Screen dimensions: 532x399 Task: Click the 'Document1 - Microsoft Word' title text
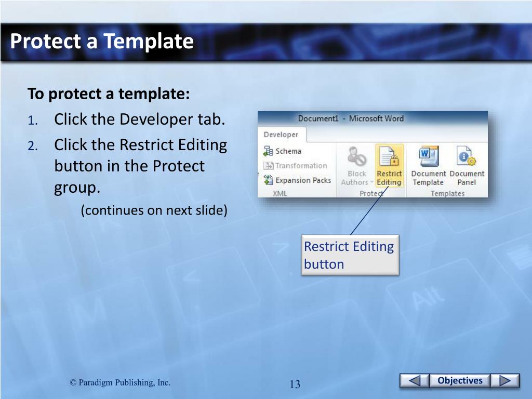click(x=351, y=118)
